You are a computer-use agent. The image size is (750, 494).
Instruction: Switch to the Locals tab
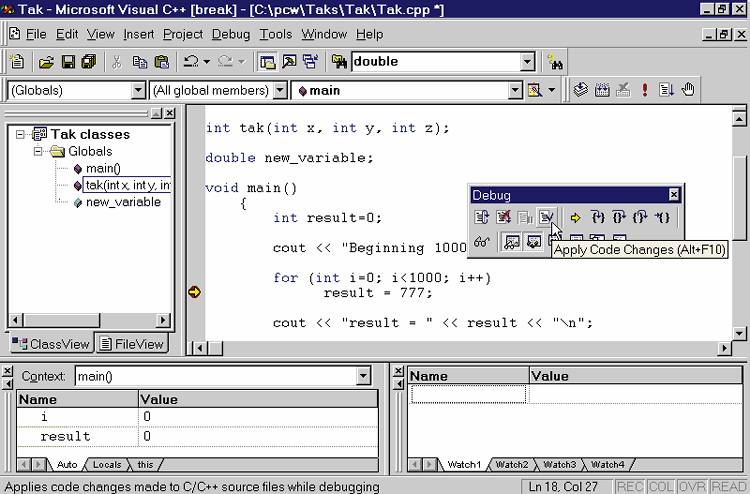107,464
